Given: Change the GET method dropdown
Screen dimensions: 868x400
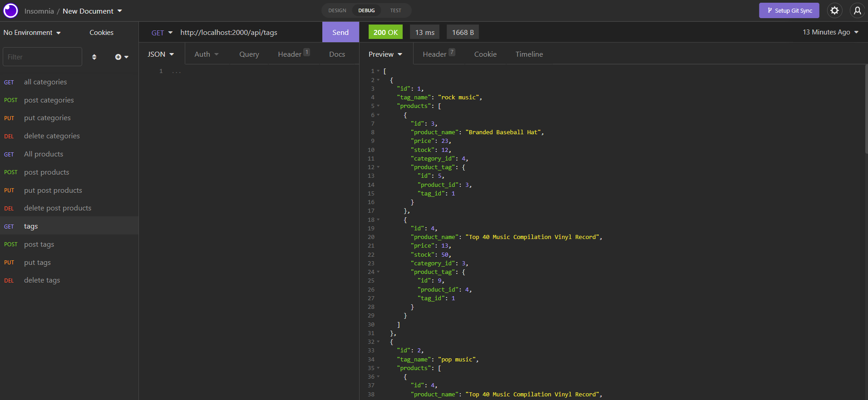Looking at the screenshot, I should click(x=162, y=33).
